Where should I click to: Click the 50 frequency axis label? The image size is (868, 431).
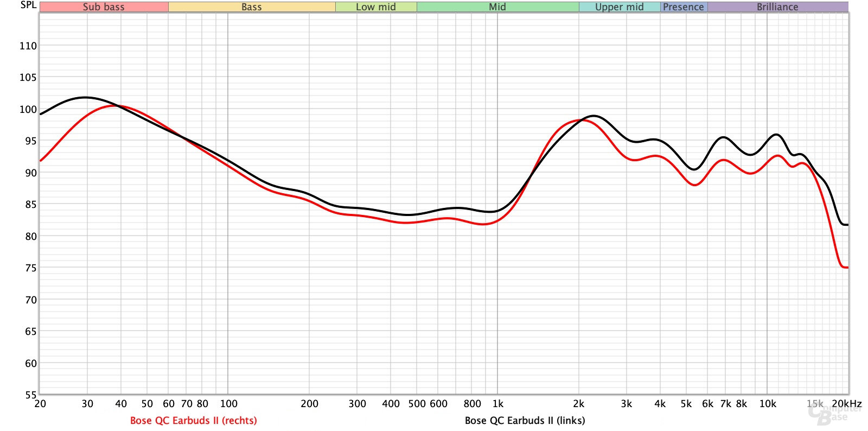(147, 404)
